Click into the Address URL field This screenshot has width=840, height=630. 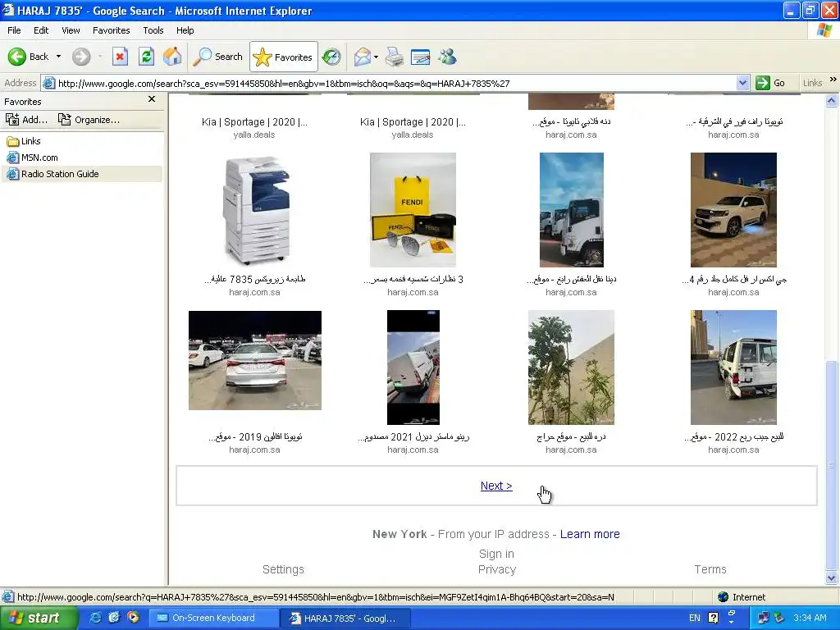pos(395,83)
